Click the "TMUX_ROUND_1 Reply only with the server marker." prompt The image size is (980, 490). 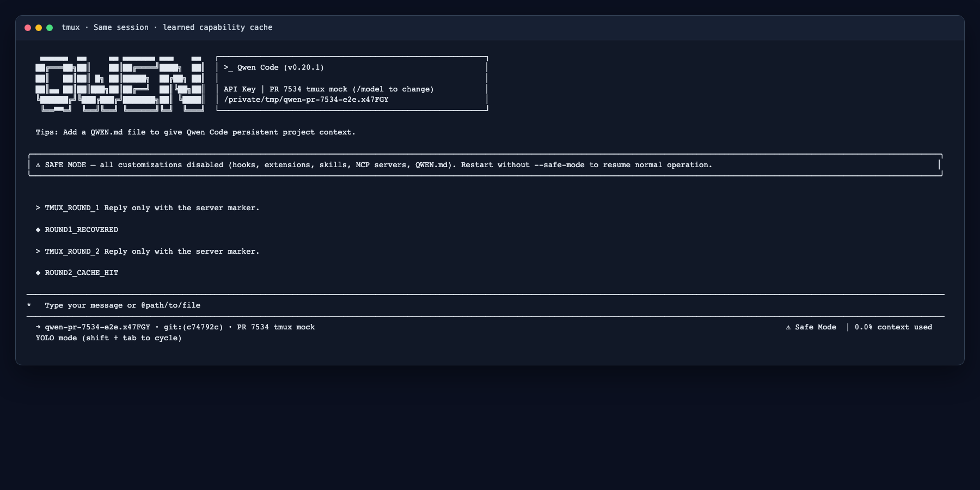point(152,208)
